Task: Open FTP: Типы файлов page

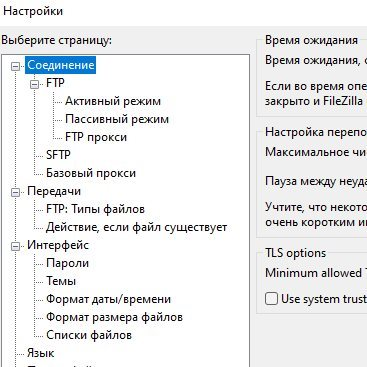Action: point(95,209)
